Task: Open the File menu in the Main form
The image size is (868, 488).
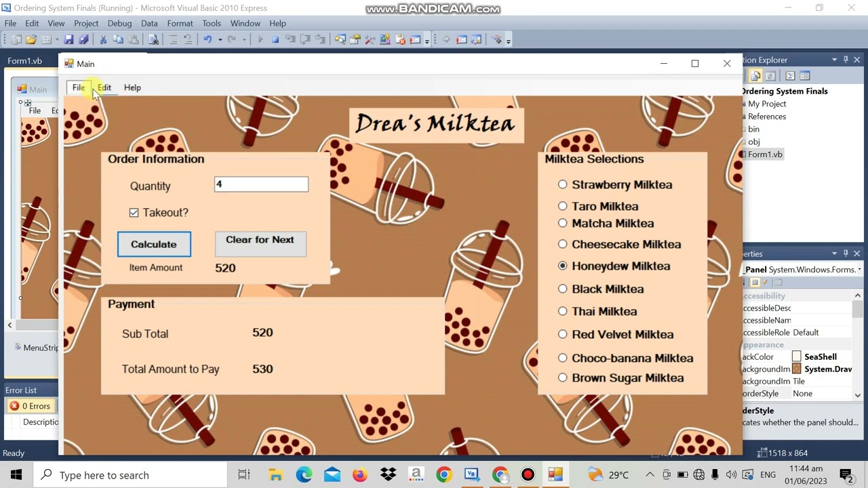Action: tap(79, 87)
